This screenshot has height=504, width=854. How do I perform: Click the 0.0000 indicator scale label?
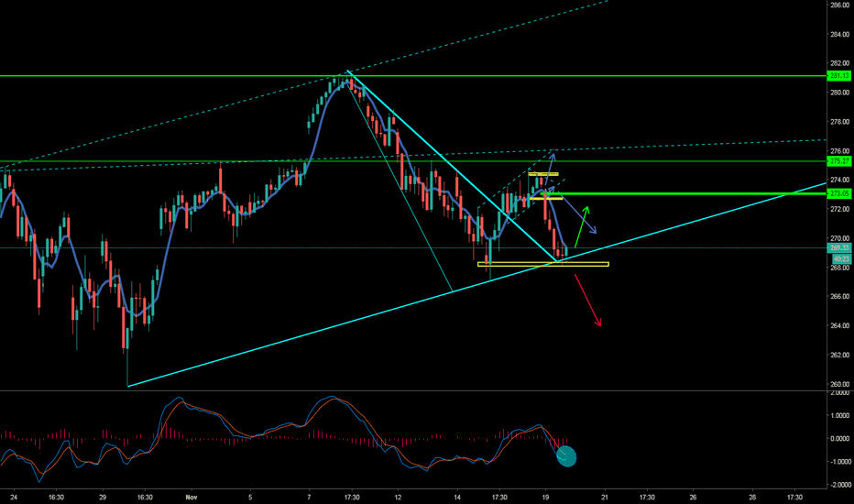[840, 439]
